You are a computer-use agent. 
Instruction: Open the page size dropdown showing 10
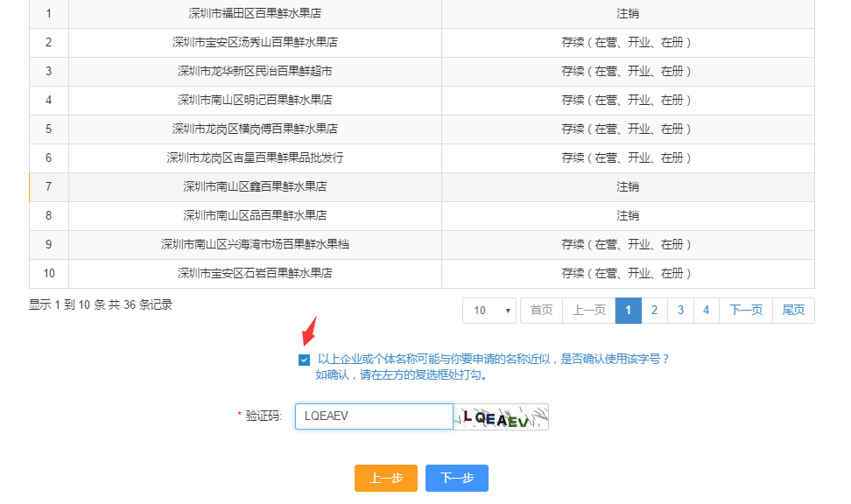[491, 311]
